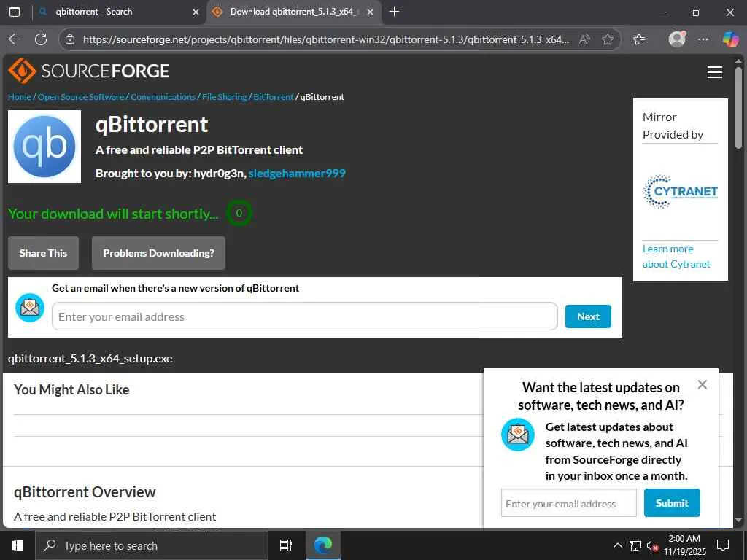Close the qbittorrent Search tab
Screen dimensions: 747x560
[196, 12]
